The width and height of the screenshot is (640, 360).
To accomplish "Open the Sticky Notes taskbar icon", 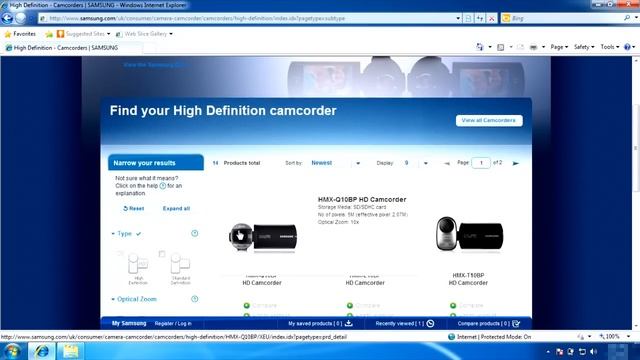I will tap(70, 351).
